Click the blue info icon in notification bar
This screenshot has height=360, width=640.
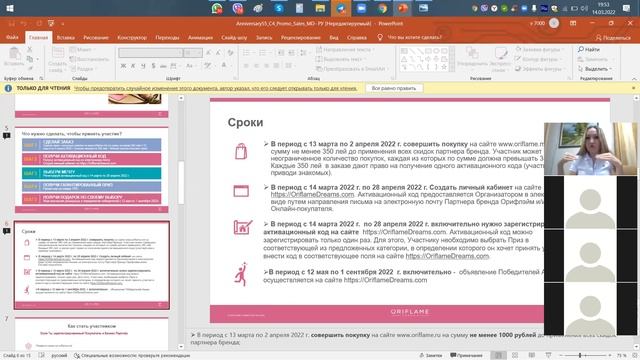8,88
